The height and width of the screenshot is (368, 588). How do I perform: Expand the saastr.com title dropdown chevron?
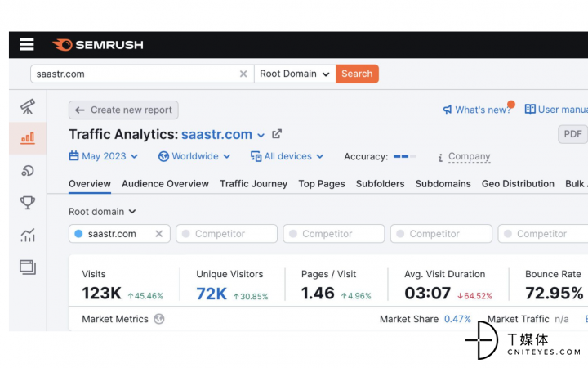261,135
